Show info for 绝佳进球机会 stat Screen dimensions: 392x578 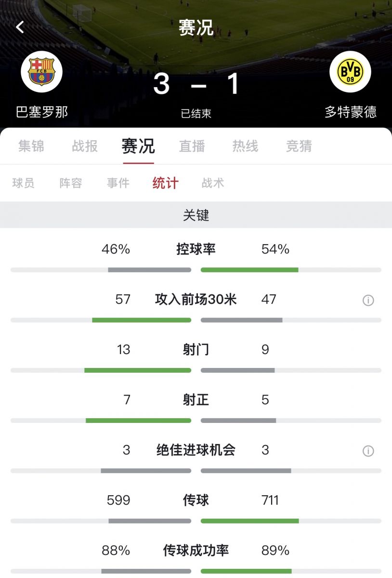pos(368,451)
